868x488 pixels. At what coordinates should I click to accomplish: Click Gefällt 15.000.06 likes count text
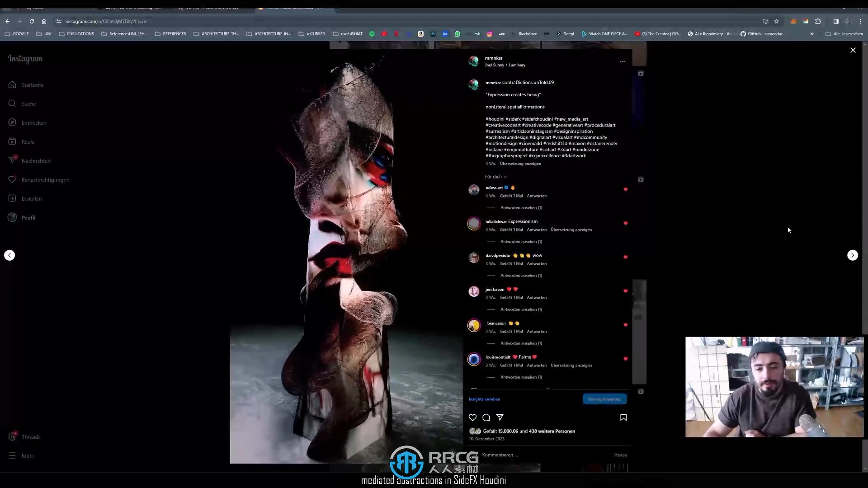[529, 431]
